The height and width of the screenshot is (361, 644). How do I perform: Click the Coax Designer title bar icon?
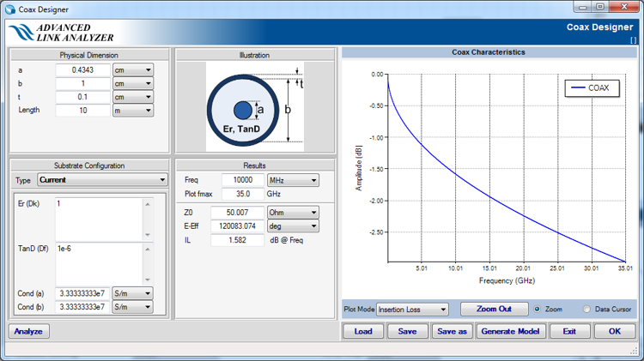[x=9, y=7]
